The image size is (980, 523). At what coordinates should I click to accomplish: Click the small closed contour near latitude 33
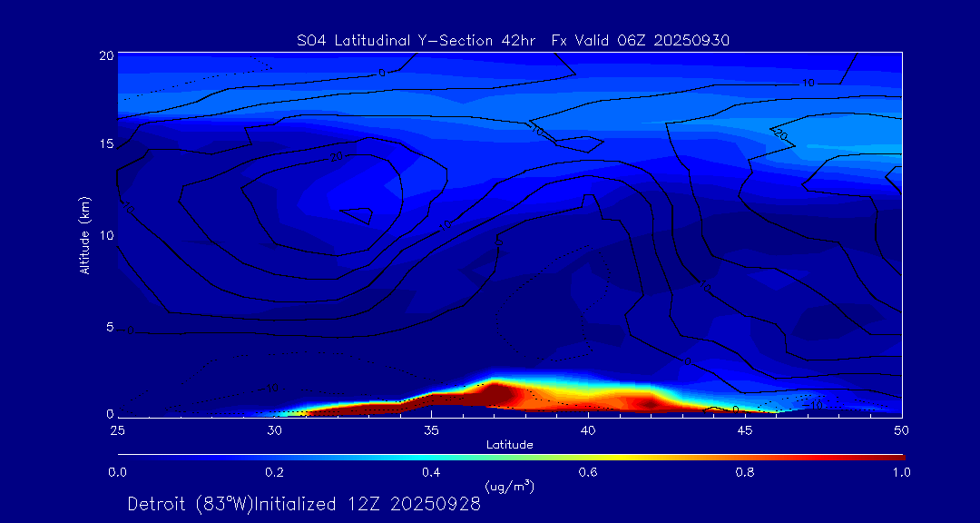click(x=358, y=216)
